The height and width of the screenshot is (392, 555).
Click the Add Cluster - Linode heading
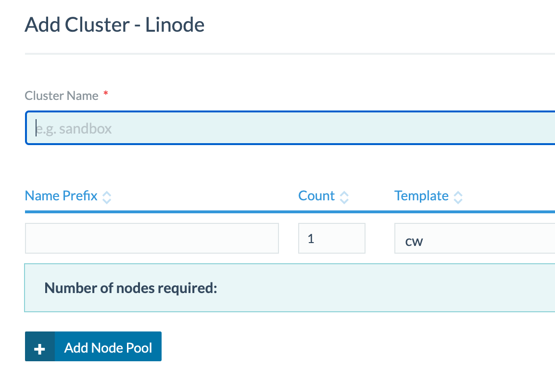(114, 24)
